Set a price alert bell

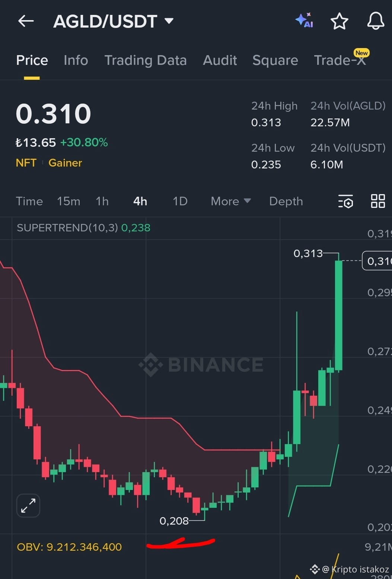point(376,21)
